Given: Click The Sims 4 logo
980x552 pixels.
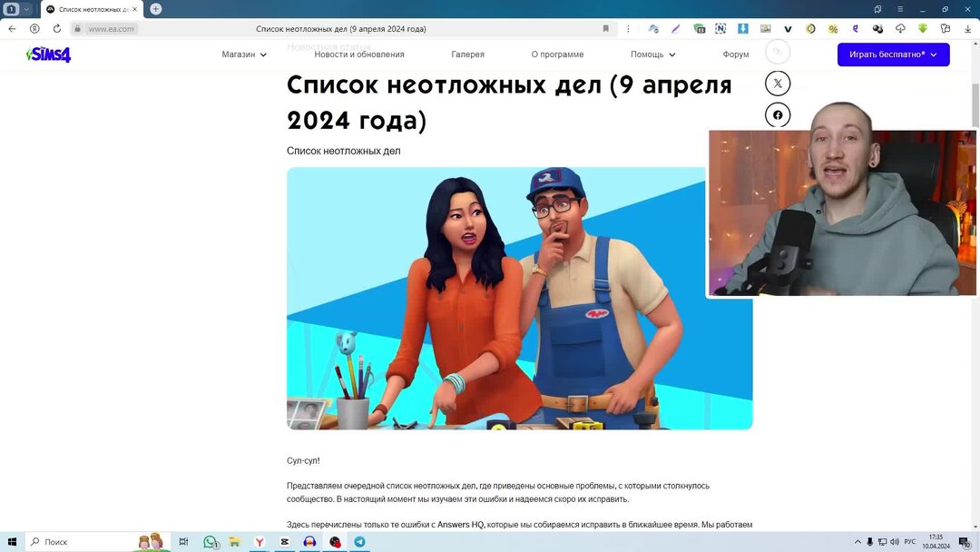Looking at the screenshot, I should [x=49, y=54].
